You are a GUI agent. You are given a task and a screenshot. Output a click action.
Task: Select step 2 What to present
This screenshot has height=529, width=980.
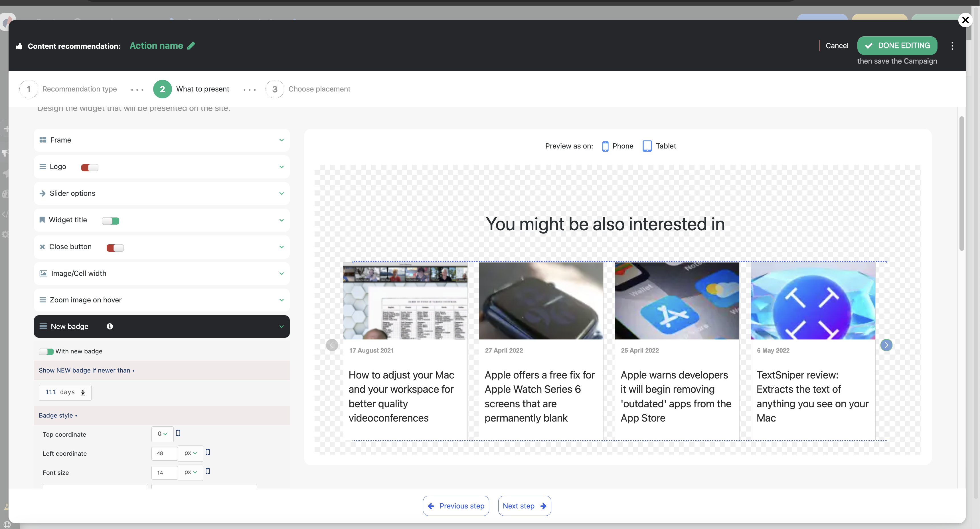point(191,89)
